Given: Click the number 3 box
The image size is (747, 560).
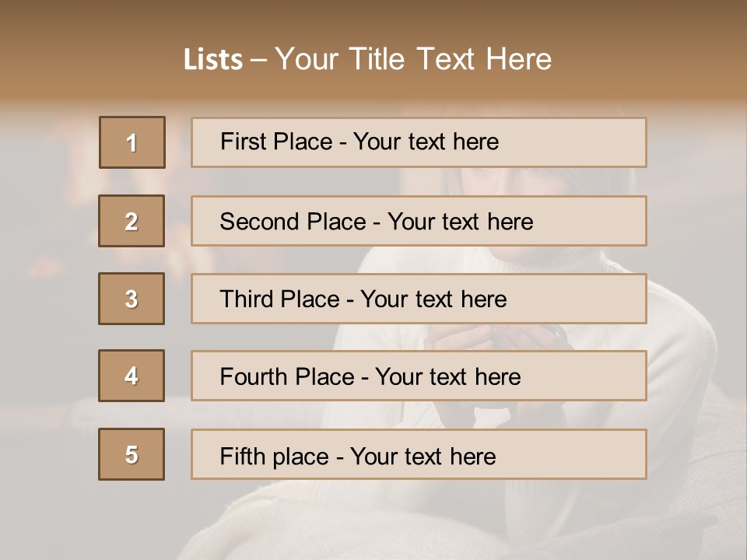Looking at the screenshot, I should 132,299.
